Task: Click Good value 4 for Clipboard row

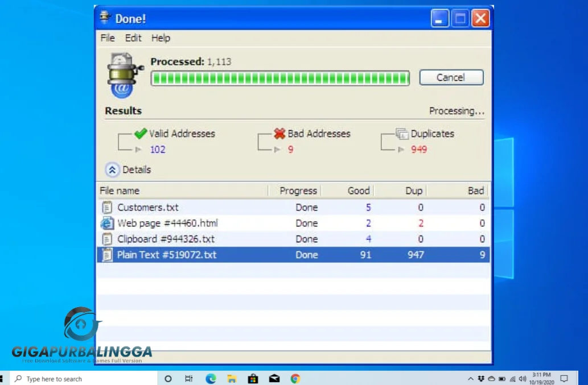Action: pyautogui.click(x=368, y=239)
